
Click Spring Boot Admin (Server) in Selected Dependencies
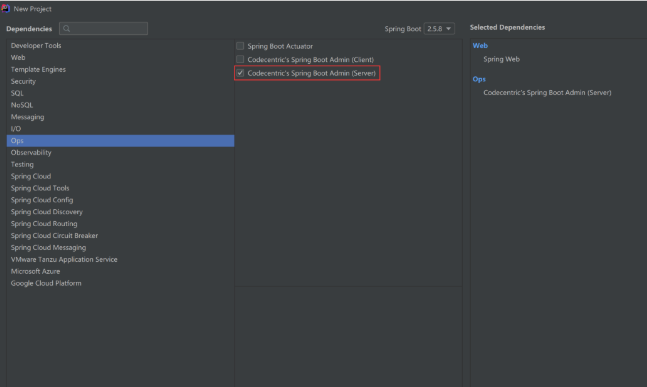click(x=547, y=92)
